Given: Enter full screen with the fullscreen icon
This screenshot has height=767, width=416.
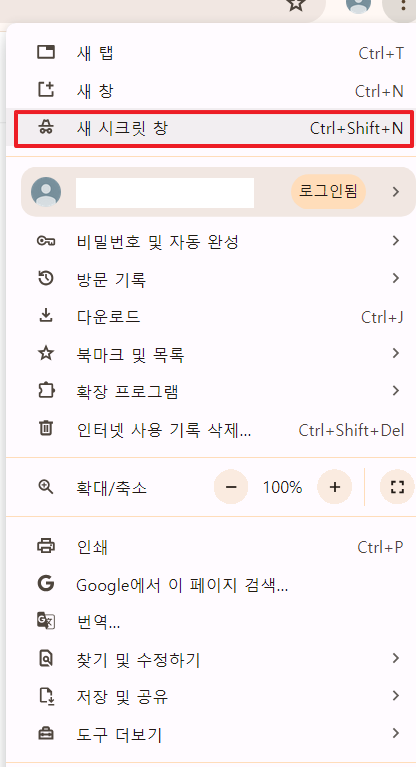Looking at the screenshot, I should coord(397,487).
